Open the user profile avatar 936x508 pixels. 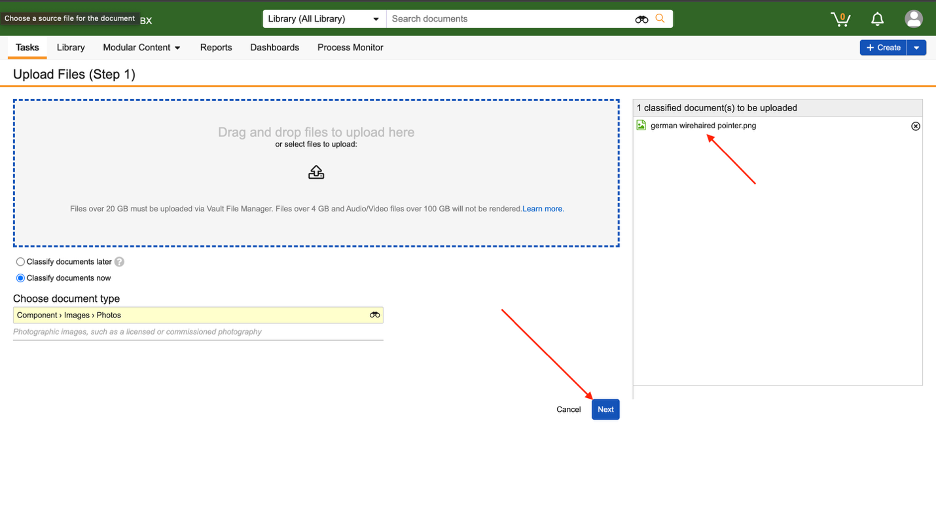coord(913,19)
